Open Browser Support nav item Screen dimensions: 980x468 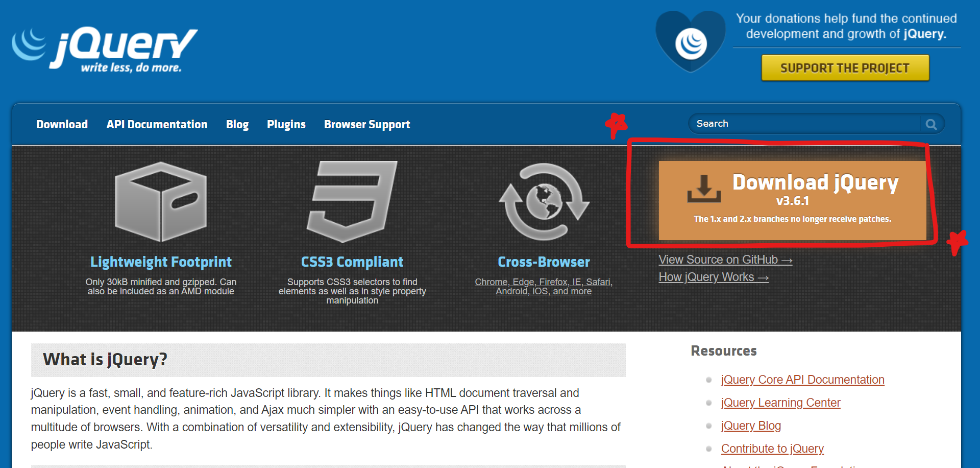click(x=367, y=124)
